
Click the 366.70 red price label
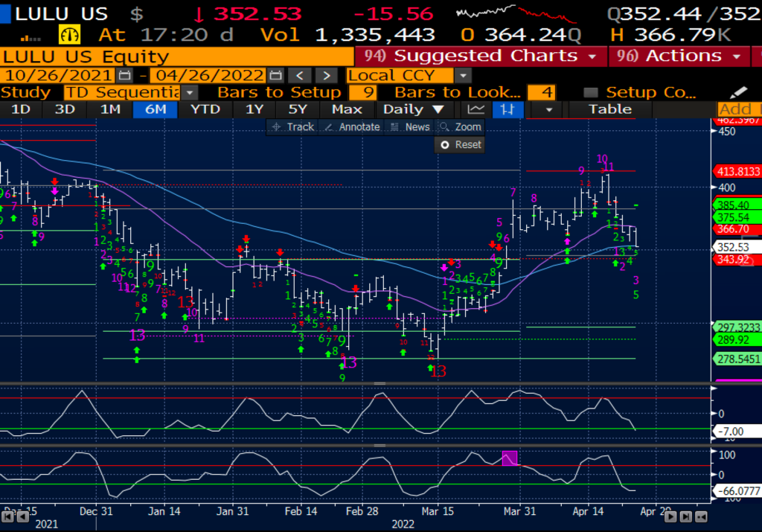(737, 229)
